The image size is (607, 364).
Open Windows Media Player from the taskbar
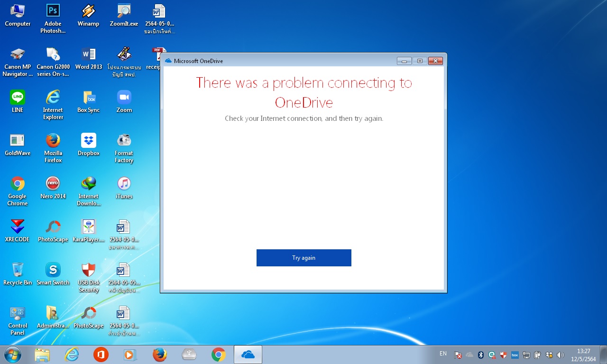[130, 355]
